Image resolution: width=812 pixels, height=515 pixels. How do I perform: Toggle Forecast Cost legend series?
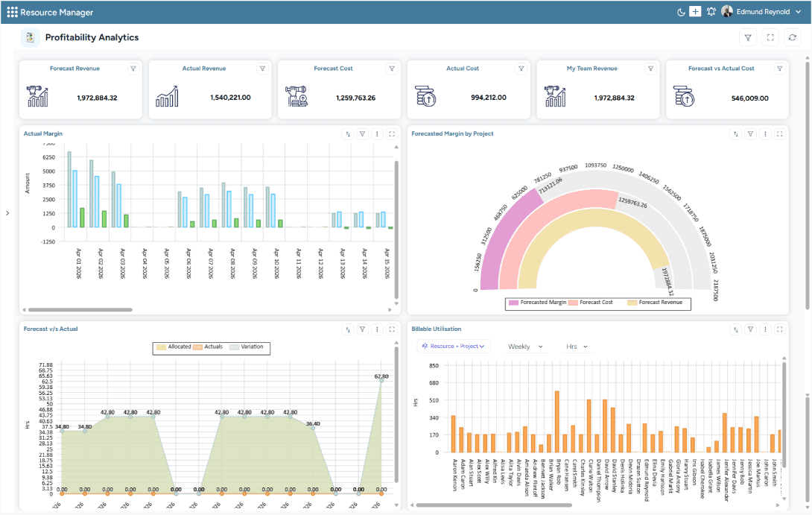point(590,303)
